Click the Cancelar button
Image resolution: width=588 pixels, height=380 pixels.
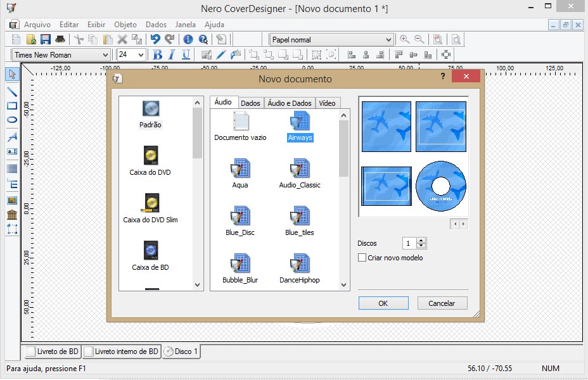442,303
